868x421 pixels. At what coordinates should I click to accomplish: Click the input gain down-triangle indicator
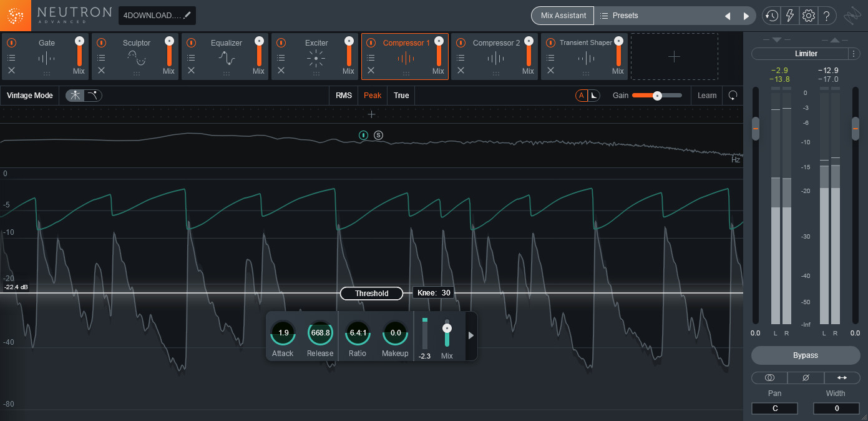(776, 40)
